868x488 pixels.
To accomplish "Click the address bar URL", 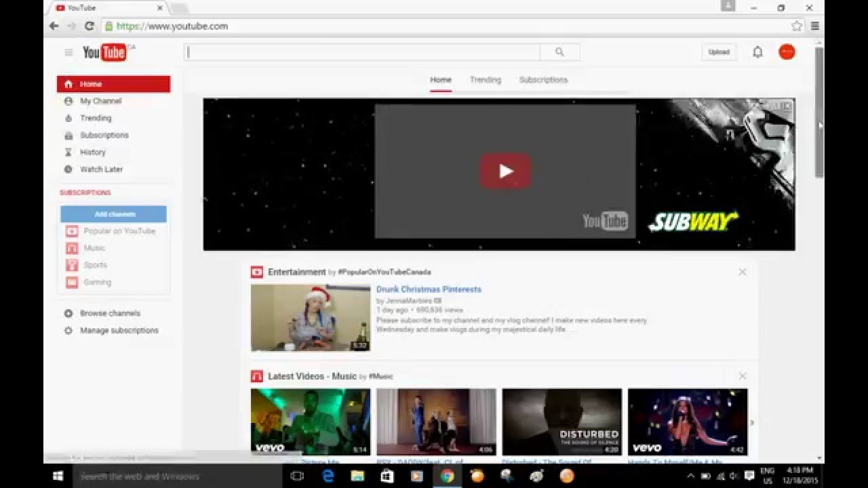I will coord(172,26).
